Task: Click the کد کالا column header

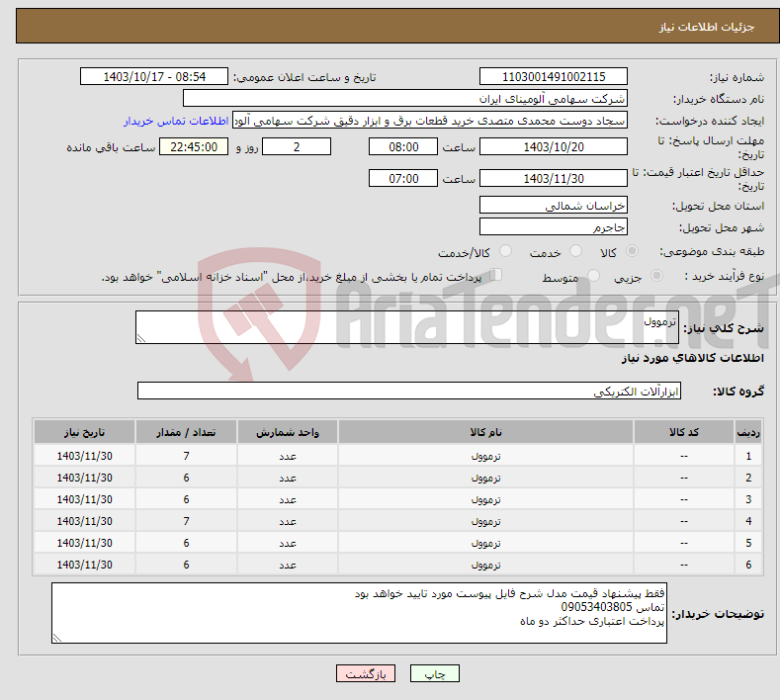Action: tap(683, 432)
